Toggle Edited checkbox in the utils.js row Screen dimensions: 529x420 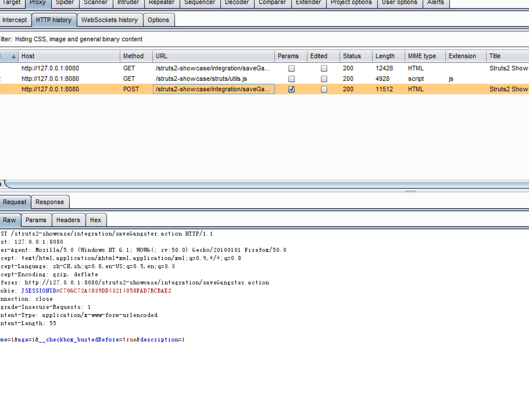324,79
